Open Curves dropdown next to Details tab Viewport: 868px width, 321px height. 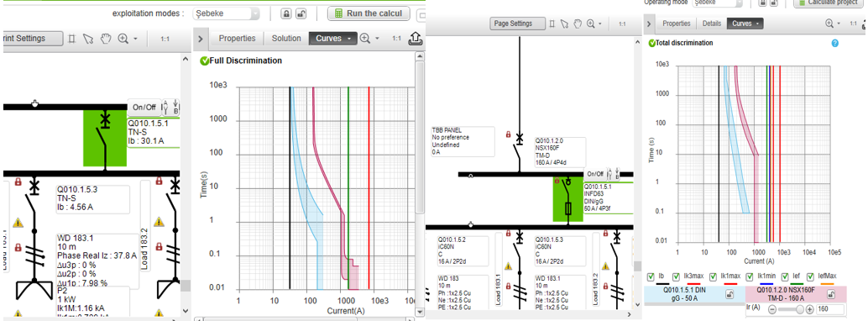745,24
